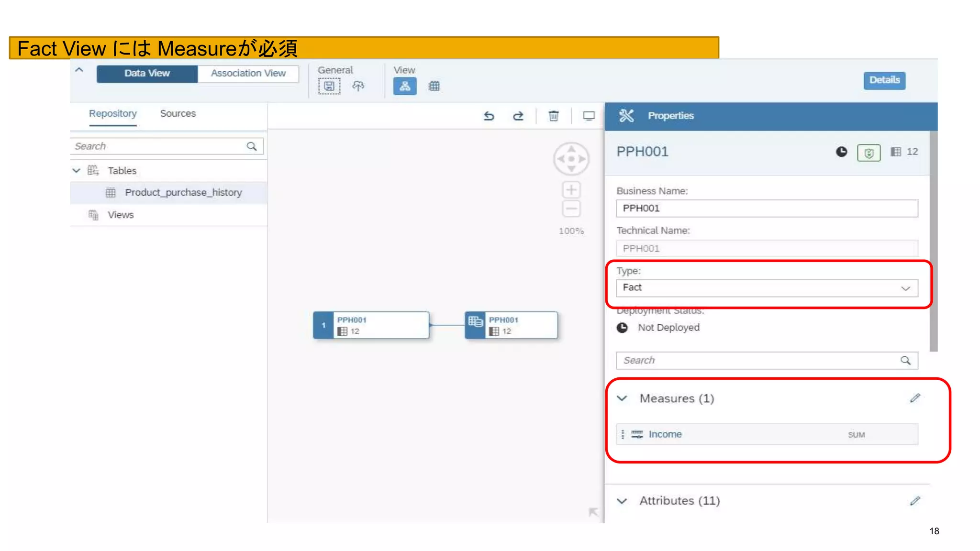Select Product_purchase_history table item

tap(183, 193)
